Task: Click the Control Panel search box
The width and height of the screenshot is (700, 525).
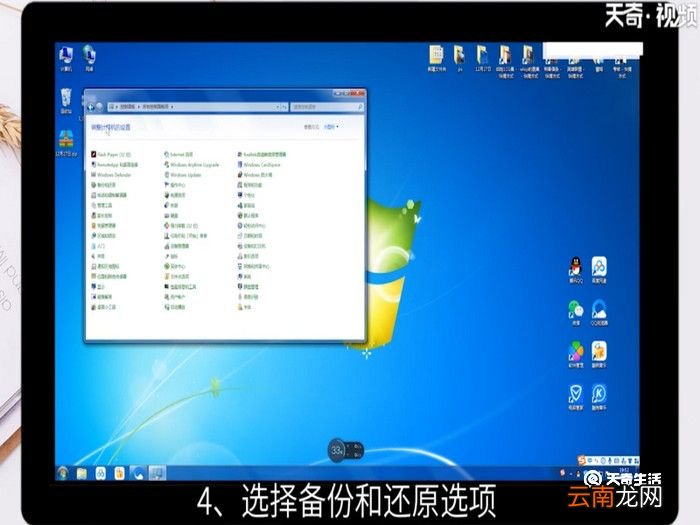Action: pos(327,107)
